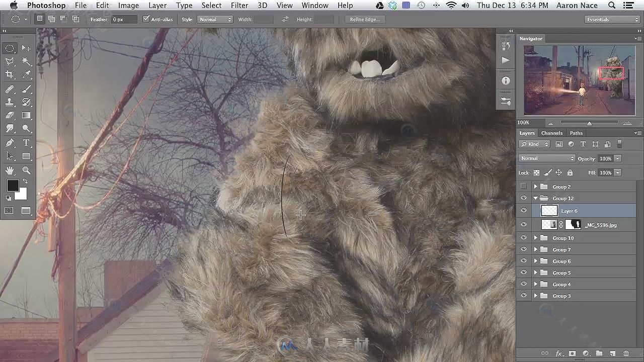Screen dimensions: 644x362
Task: Select the History Brush tool
Action: 26,102
